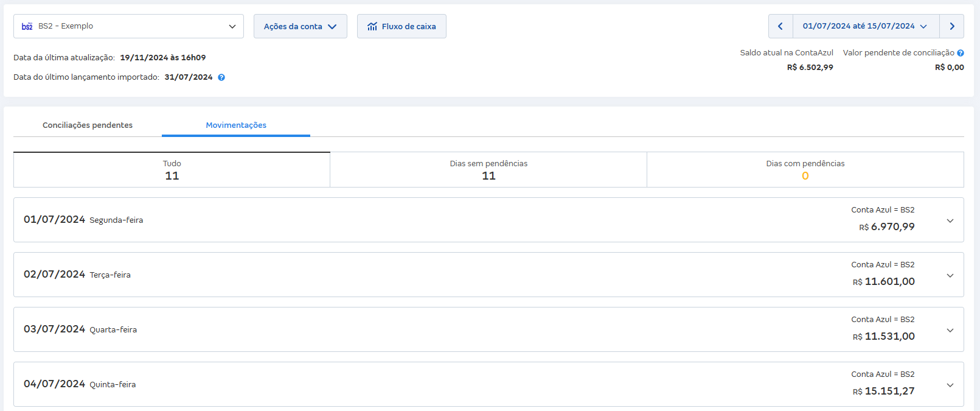Image resolution: width=980 pixels, height=411 pixels.
Task: Click the BS2 bank logo icon
Action: tap(27, 26)
